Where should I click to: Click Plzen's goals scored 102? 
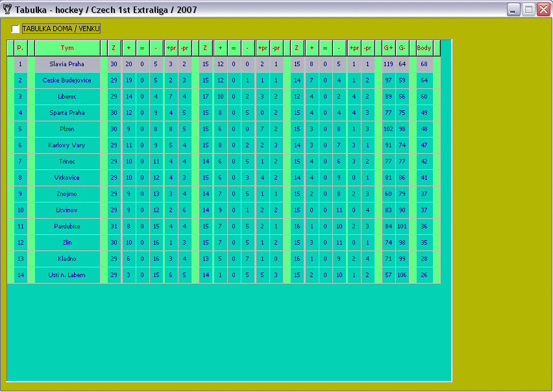coord(388,129)
